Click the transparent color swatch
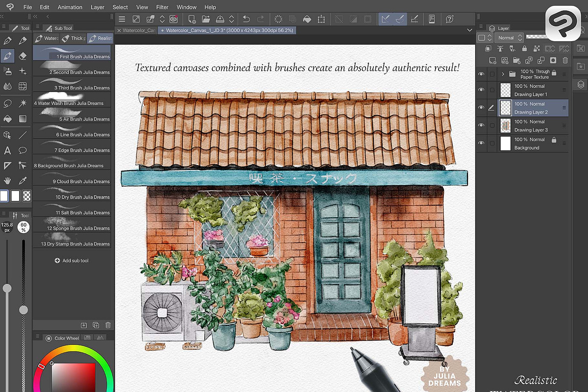The width and height of the screenshot is (588, 392). click(x=26, y=196)
